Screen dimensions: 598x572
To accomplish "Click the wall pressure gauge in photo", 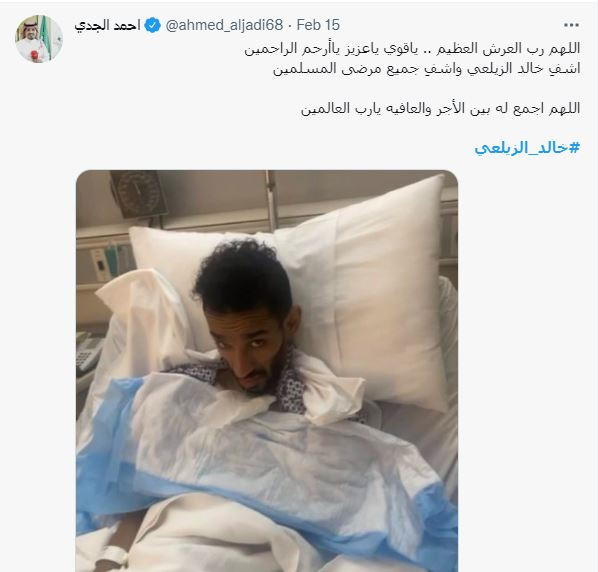I will coord(138,194).
